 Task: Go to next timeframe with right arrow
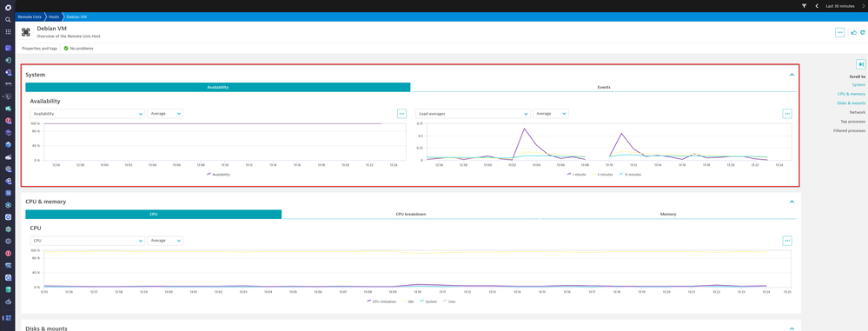[x=863, y=5]
